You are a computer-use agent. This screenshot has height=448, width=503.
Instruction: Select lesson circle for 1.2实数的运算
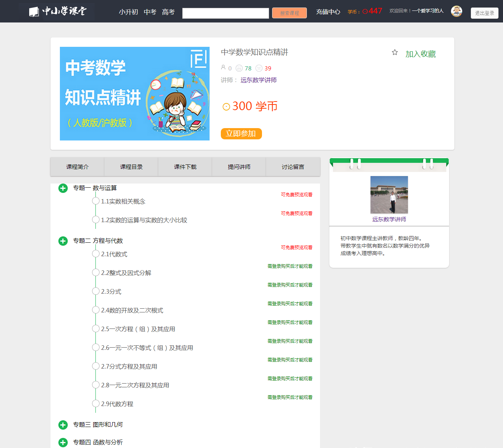96,220
